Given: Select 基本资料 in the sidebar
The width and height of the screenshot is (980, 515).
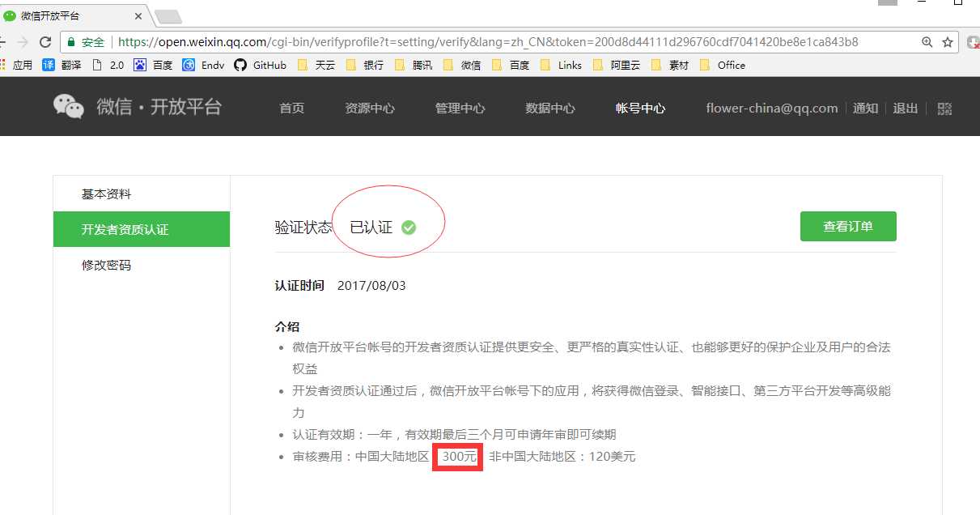Looking at the screenshot, I should 142,194.
